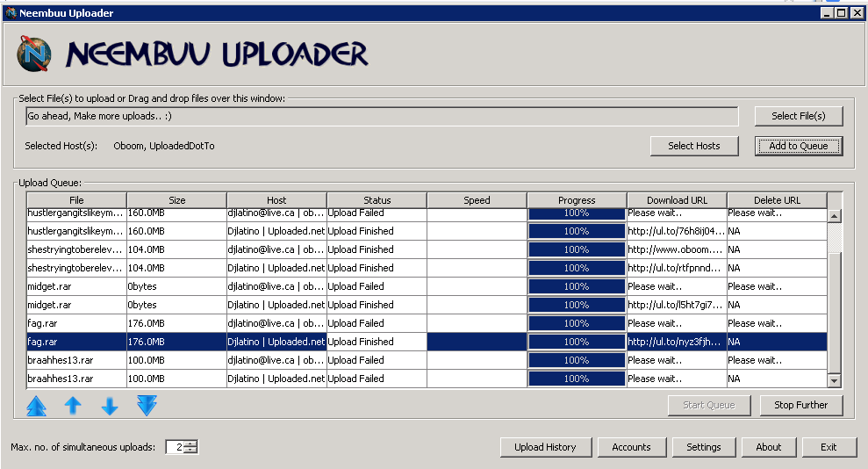The width and height of the screenshot is (868, 469).
Task: Click http://ul.to/l5ht7gi7 download URL cell
Action: tap(677, 305)
